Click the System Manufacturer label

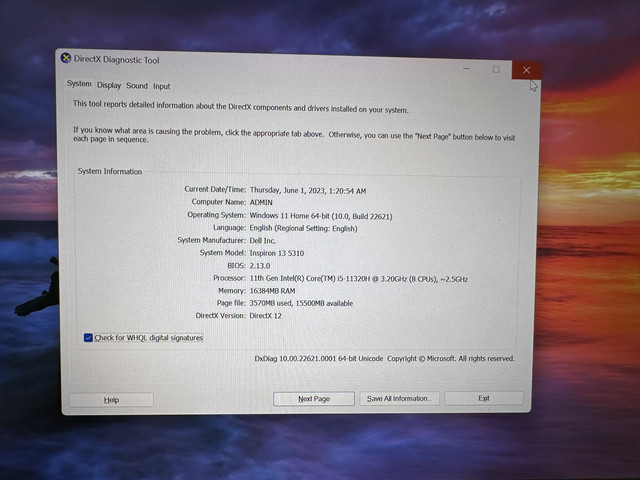coord(211,240)
